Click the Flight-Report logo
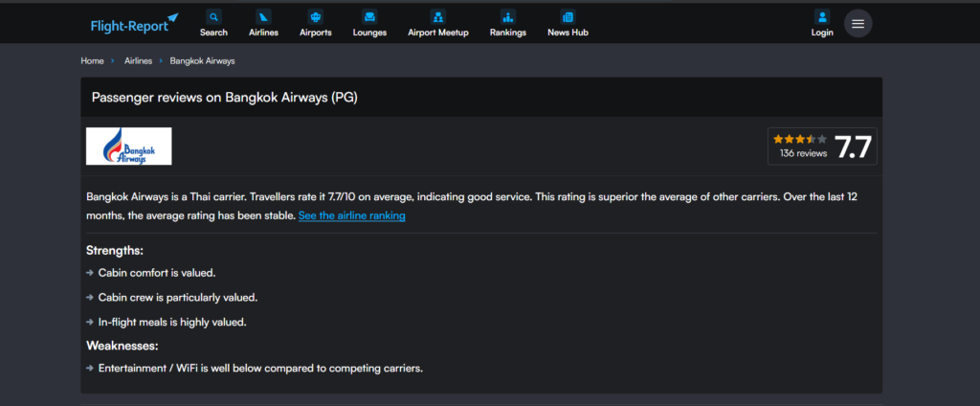The height and width of the screenshot is (406, 980). pos(134,24)
